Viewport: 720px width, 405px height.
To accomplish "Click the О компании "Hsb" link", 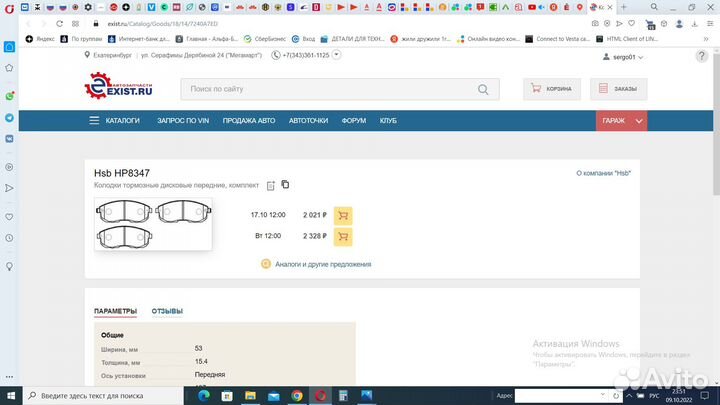I will (x=603, y=173).
